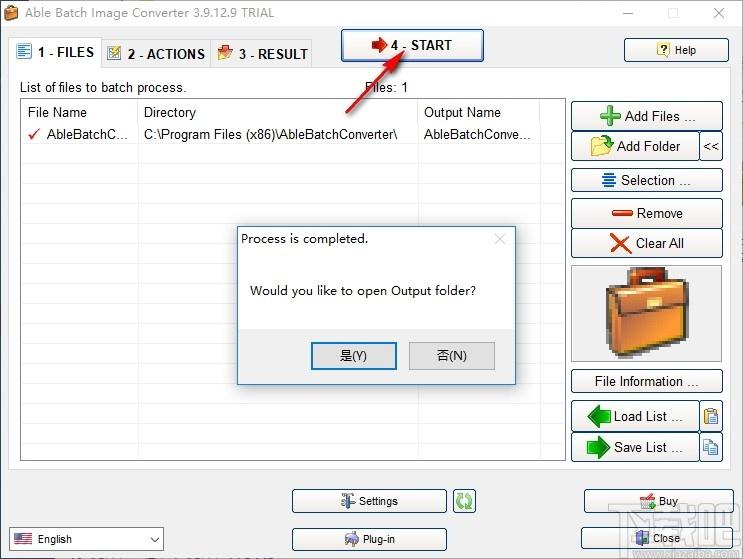Collapse side panel with << button
This screenshot has width=743, height=559.
[x=711, y=146]
